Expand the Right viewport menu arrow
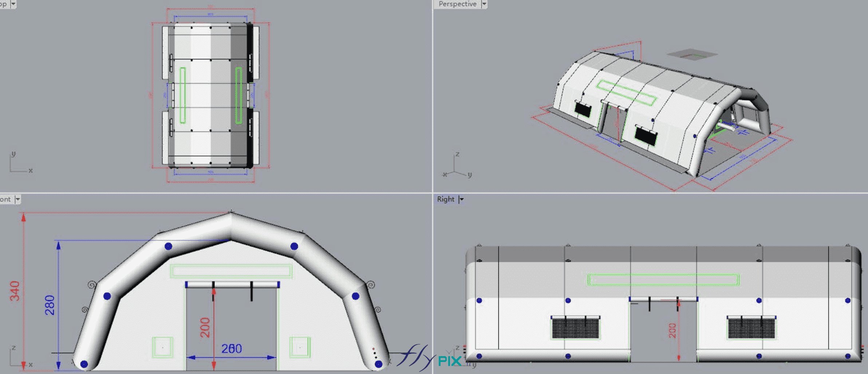Image resolution: width=868 pixels, height=374 pixels. [461, 199]
